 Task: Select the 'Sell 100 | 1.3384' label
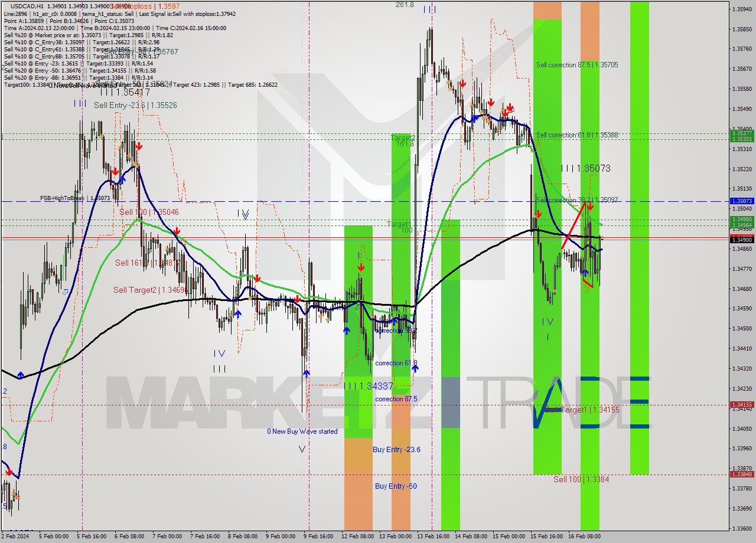point(581,479)
